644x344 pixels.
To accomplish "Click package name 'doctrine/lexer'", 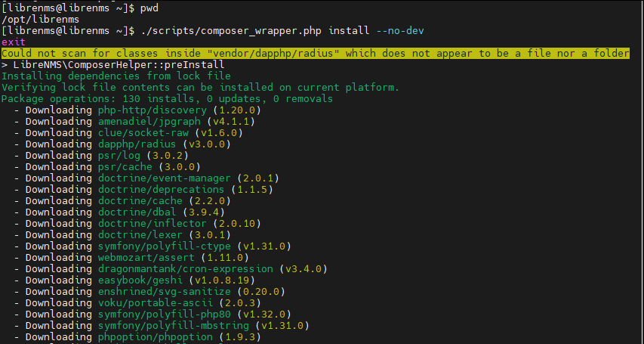I will click(140, 234).
